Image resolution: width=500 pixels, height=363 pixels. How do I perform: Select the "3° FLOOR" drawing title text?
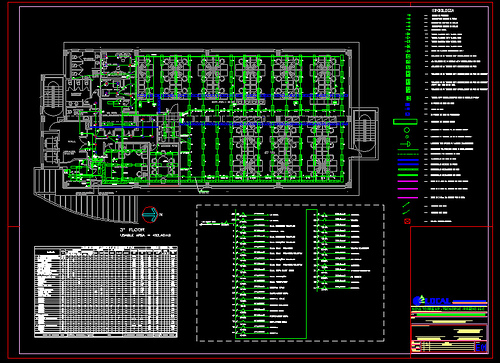[132, 230]
